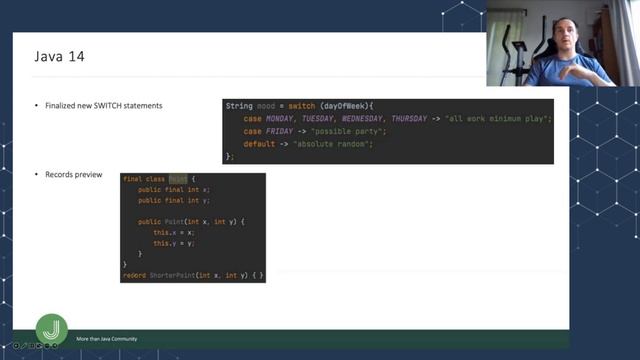Image resolution: width=640 pixels, height=360 pixels.
Task: Click the 'public final int x;' line
Action: [x=173, y=190]
